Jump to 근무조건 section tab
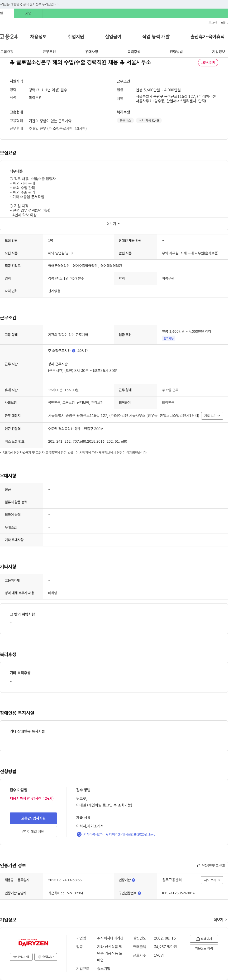The height and width of the screenshot is (980, 228). click(49, 52)
